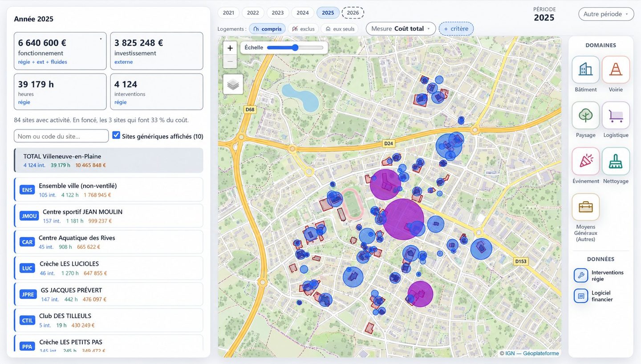Screen dimensions: 641x364
Task: Select the Bâtiment domain icon
Action: 585,69
